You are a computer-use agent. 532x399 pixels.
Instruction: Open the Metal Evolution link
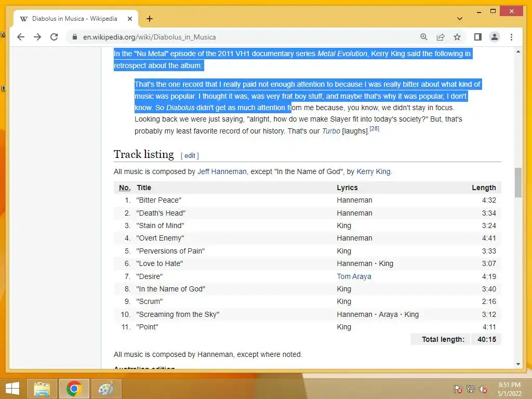coord(342,54)
